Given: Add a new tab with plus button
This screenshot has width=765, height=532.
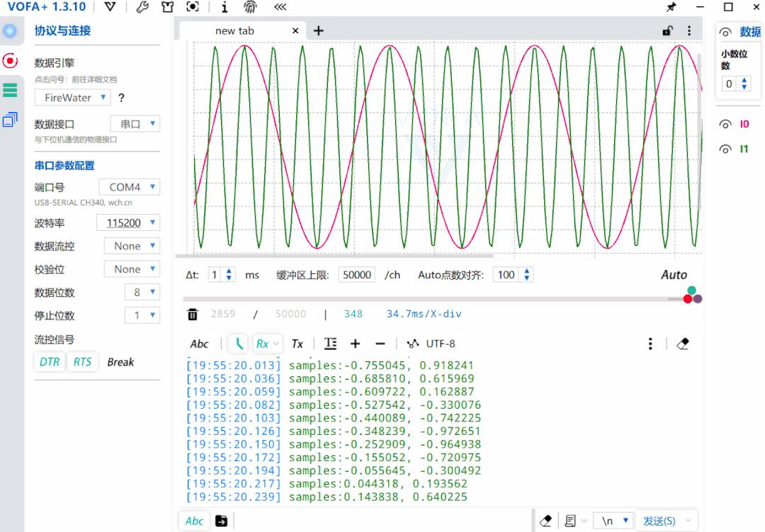Looking at the screenshot, I should pos(319,30).
